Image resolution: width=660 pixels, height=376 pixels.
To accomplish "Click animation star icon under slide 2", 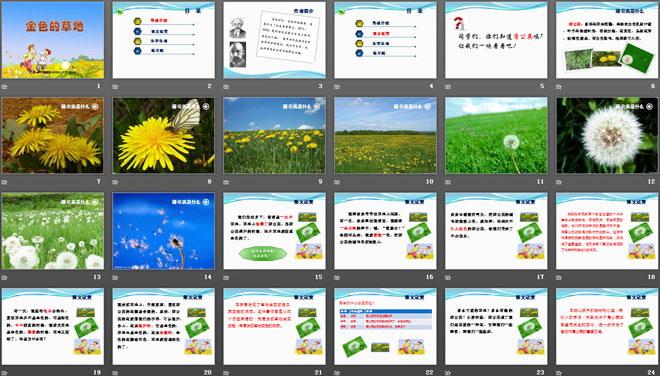I will (115, 87).
